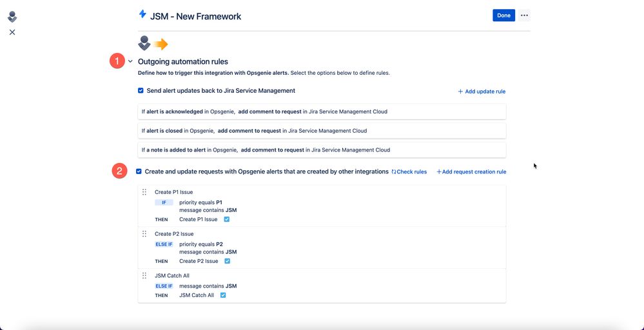
Task: Click the Create P1 Issue rule title
Action: 174,192
